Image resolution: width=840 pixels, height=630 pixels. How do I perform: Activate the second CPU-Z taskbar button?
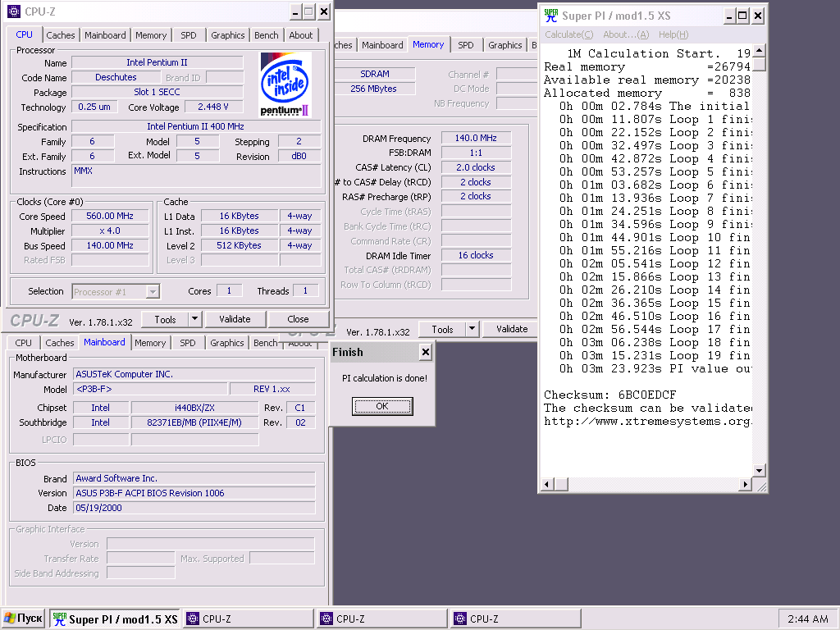(x=382, y=619)
